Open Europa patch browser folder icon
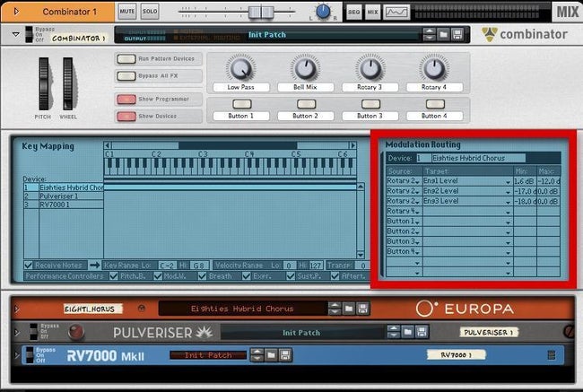This screenshot has width=583, height=392. 348,309
